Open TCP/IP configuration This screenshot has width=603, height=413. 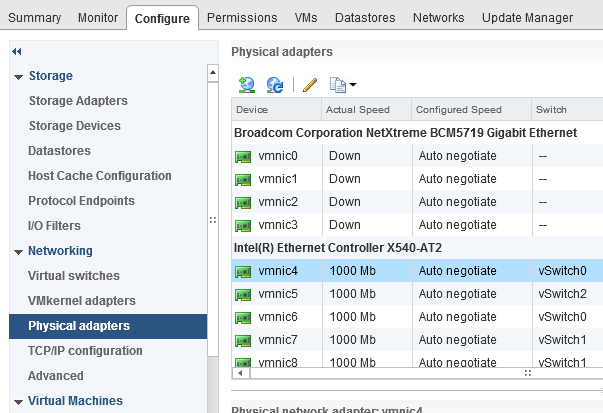coord(85,351)
